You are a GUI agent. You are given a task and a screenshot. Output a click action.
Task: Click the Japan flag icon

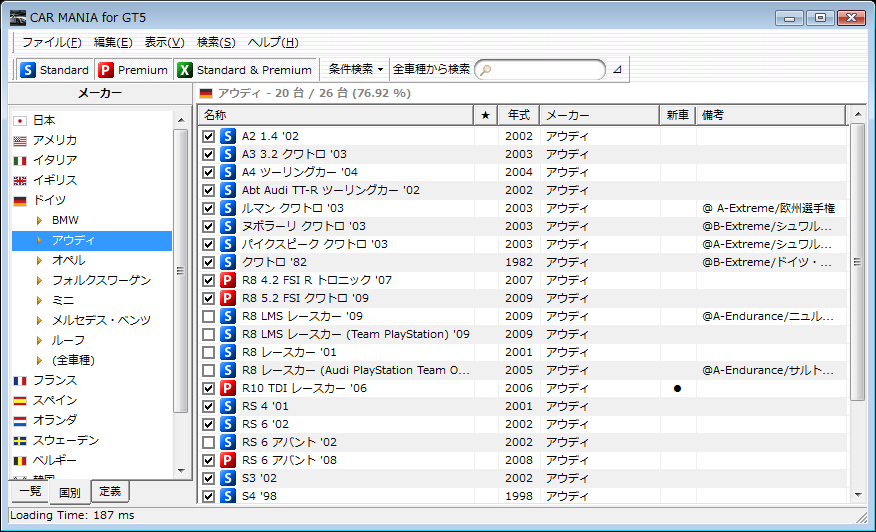point(20,120)
